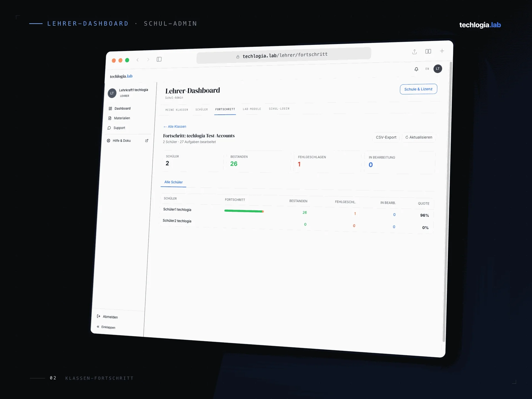Click the Fehlgeschl. column header
Viewport: 532px width, 399px height.
pos(345,202)
